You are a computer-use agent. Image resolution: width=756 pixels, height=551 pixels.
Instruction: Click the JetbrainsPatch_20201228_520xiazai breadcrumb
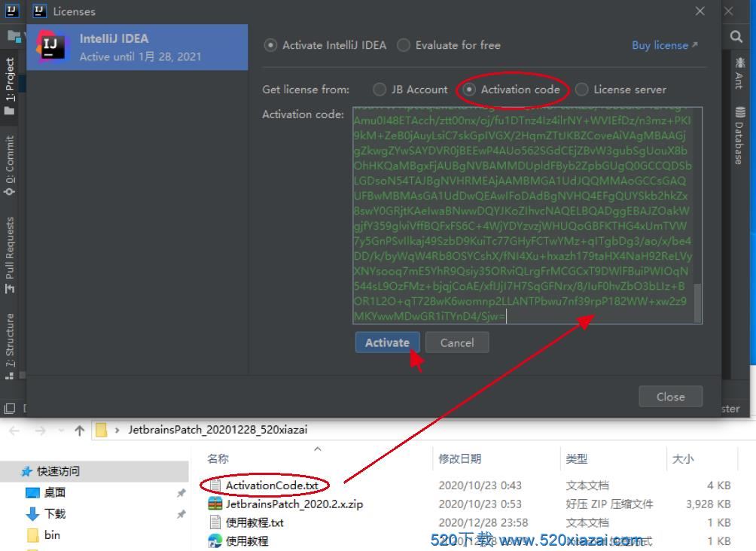point(218,430)
